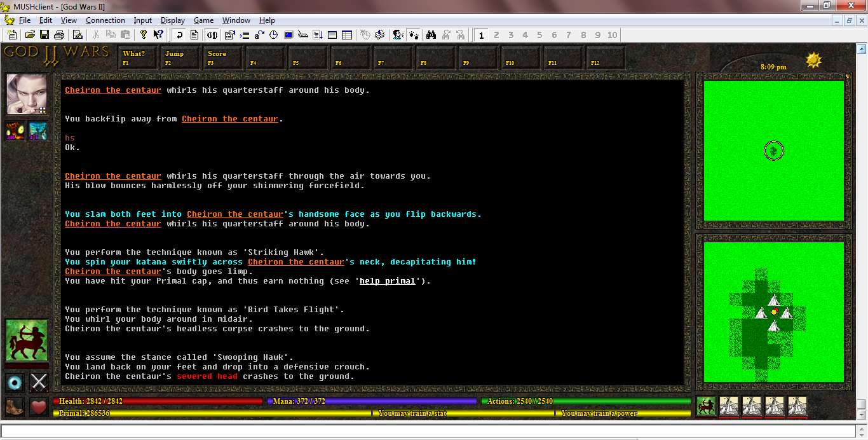Click the red Health bar
This screenshot has width=868, height=440.
[x=158, y=401]
